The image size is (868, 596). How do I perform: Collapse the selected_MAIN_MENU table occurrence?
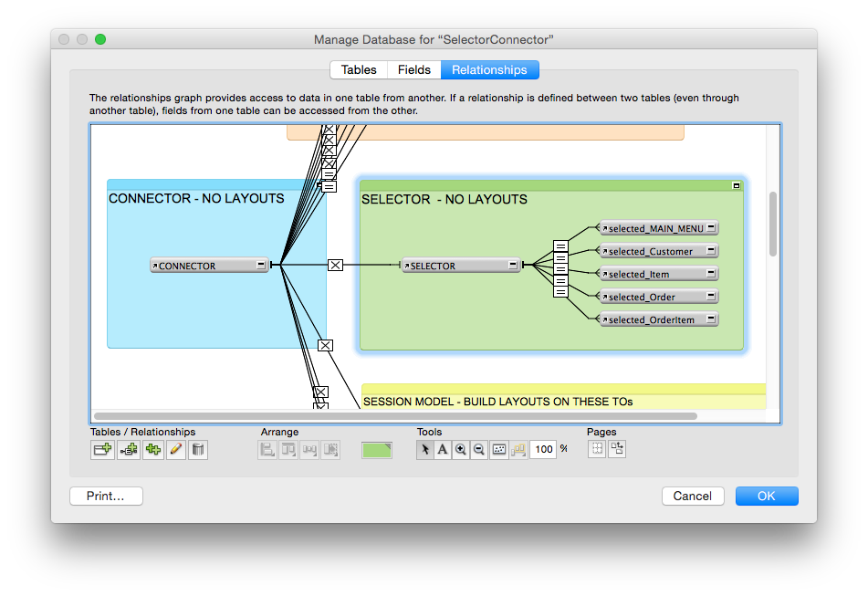pos(711,227)
